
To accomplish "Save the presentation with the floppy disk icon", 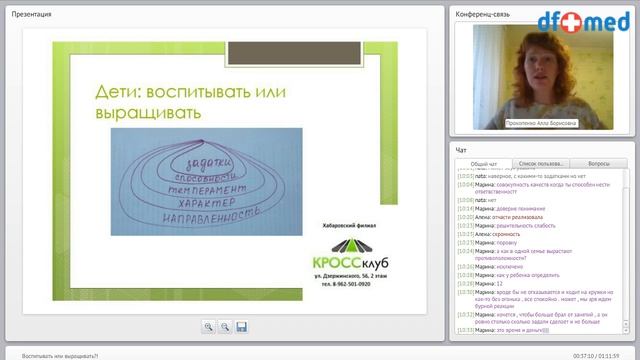I will 242,327.
